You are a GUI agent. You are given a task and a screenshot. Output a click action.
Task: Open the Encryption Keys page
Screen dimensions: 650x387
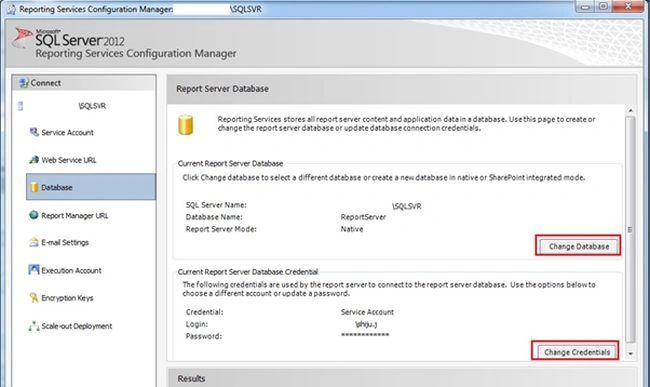pyautogui.click(x=67, y=298)
